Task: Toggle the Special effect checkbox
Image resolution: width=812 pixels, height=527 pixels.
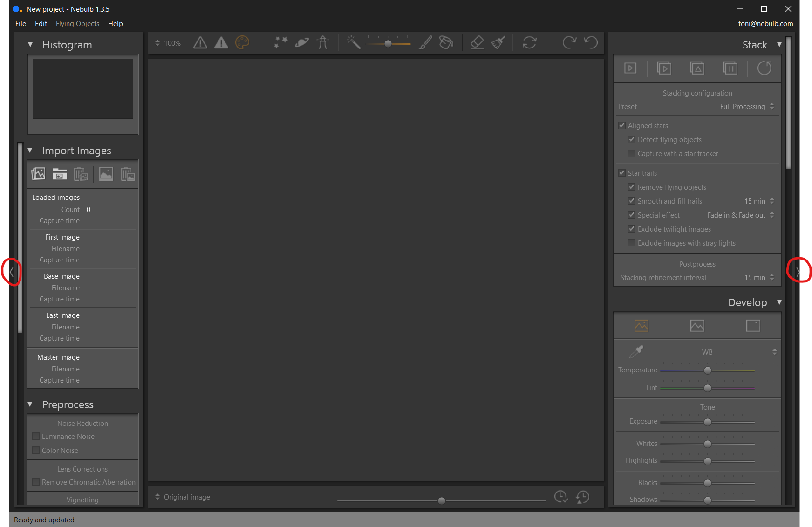Action: tap(632, 215)
